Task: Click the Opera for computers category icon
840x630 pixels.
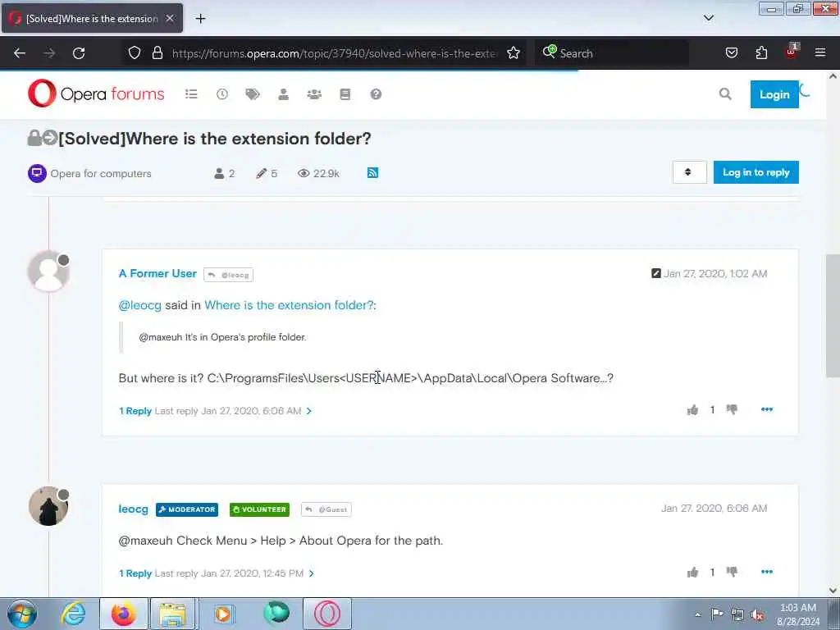Action: (37, 173)
